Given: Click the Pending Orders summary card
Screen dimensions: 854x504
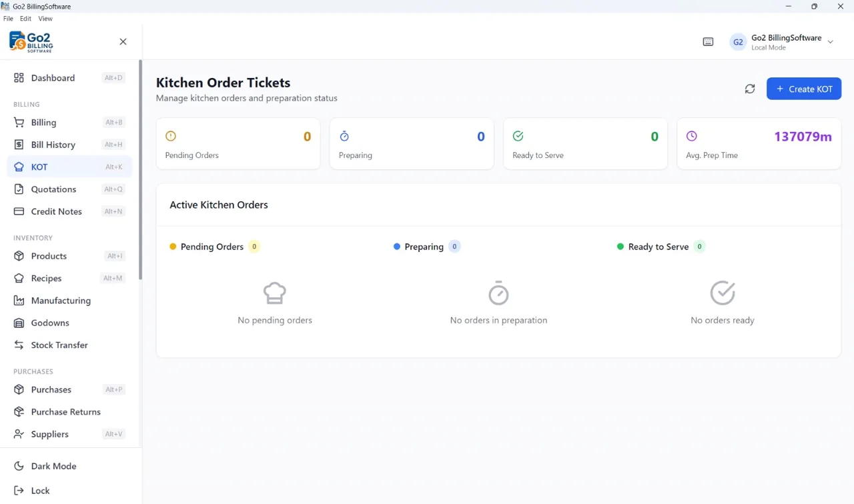Looking at the screenshot, I should [x=238, y=144].
